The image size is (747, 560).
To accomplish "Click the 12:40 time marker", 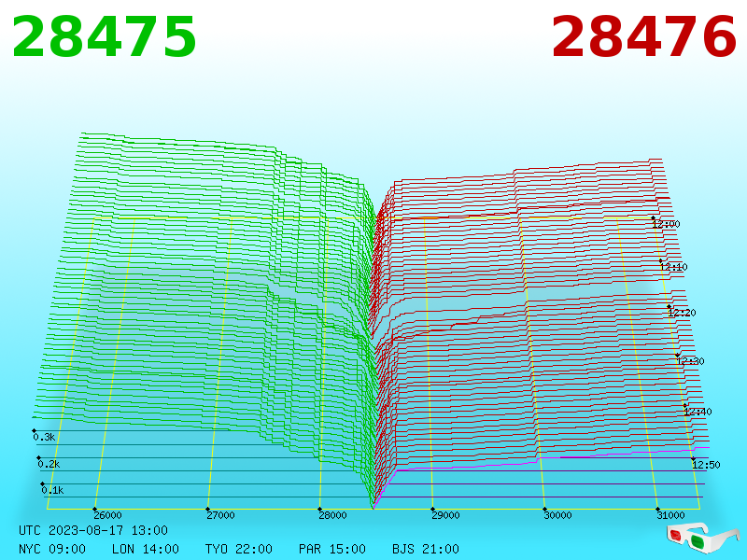I will coord(698,412).
